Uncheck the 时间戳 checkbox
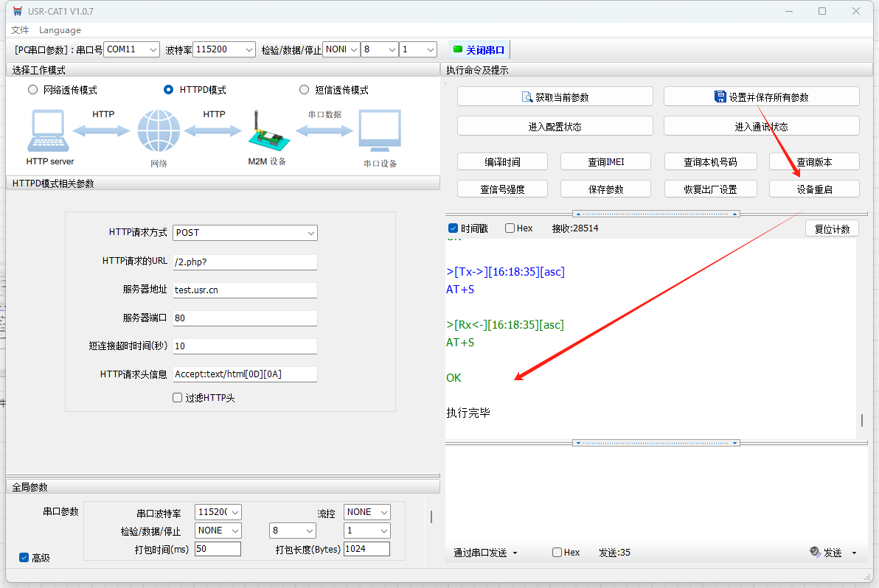Image resolution: width=879 pixels, height=588 pixels. (x=454, y=228)
